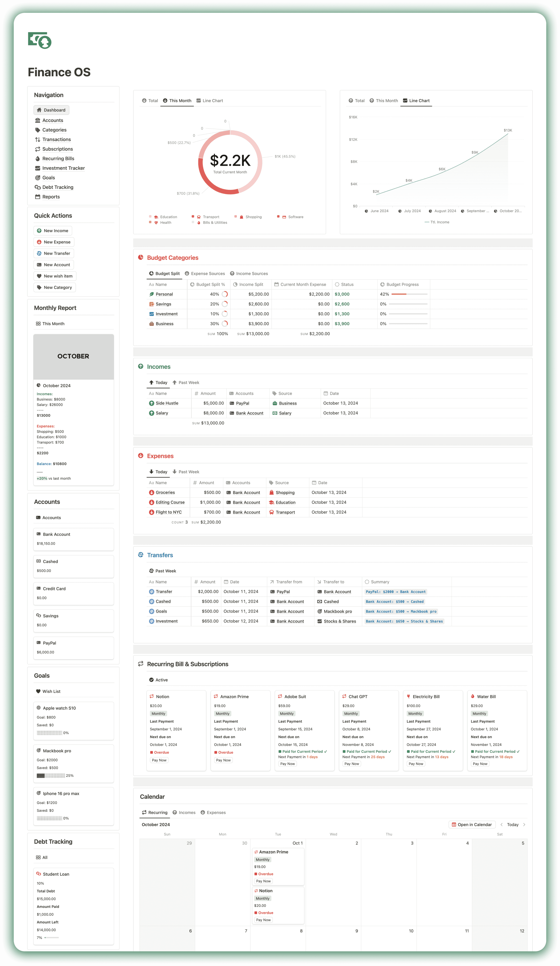Select Dashboard in the navigation sidebar
560x966 pixels.
(x=51, y=110)
